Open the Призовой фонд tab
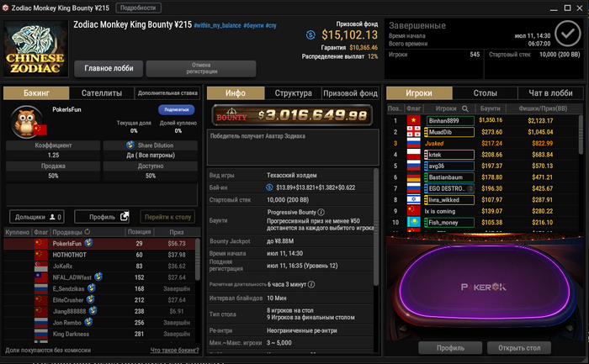This screenshot has height=364, width=589. pos(350,93)
